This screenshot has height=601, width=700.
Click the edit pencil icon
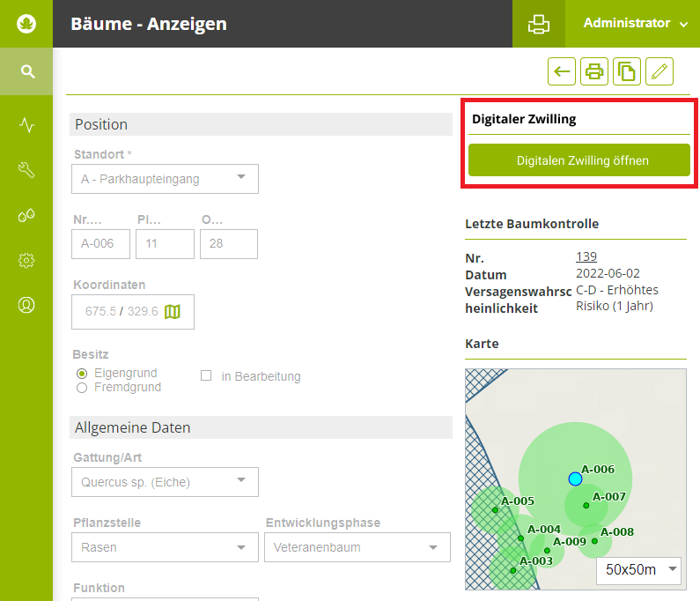point(659,71)
